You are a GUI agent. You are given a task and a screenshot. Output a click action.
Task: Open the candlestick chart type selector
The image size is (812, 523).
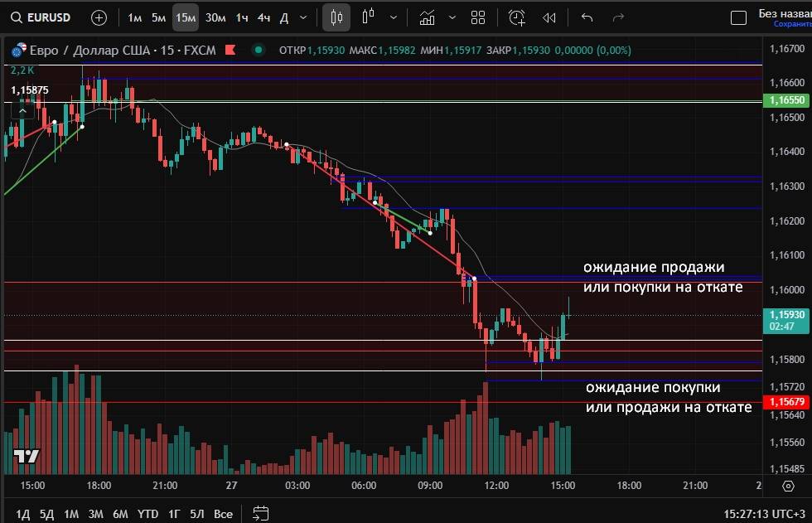pyautogui.click(x=336, y=17)
